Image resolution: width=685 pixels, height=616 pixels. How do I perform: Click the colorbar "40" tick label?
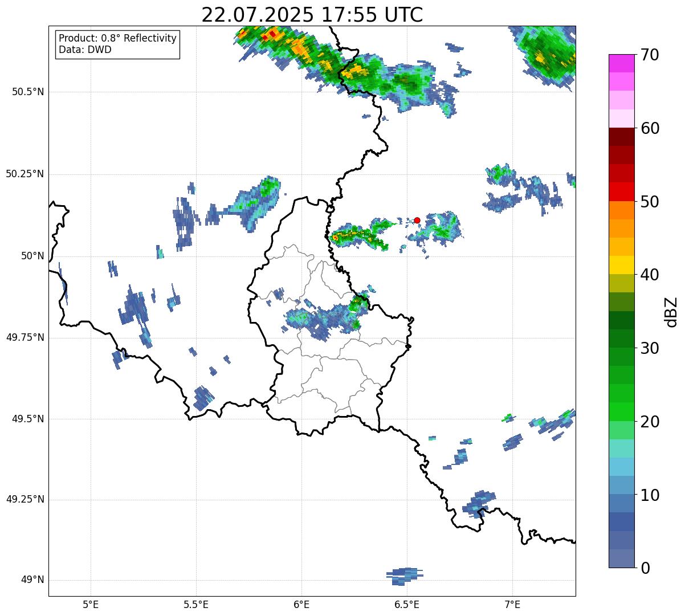click(649, 275)
